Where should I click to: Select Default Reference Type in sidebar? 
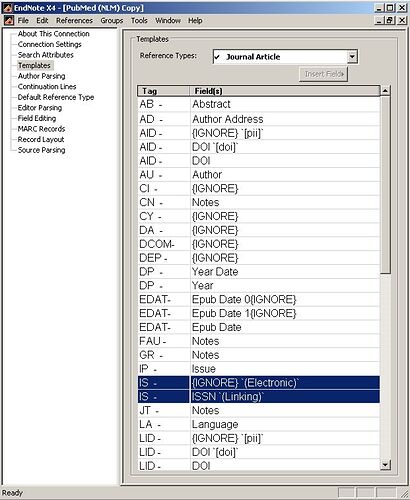pyautogui.click(x=56, y=97)
